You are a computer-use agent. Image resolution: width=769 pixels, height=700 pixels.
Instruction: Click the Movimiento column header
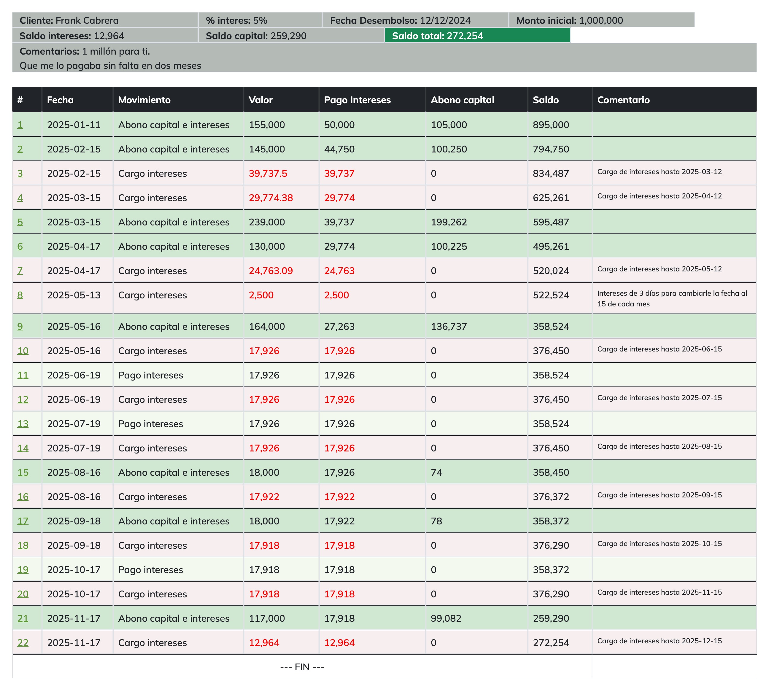coord(144,100)
